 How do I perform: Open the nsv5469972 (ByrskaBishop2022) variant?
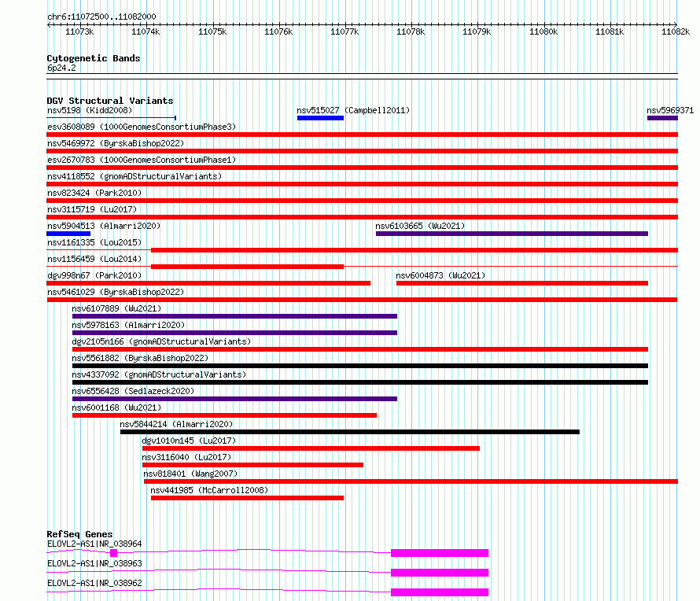click(x=116, y=143)
